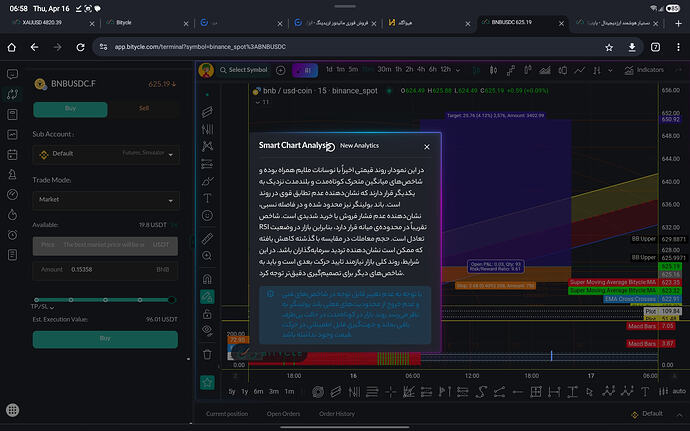
Task: Open the calendar icon in left sidebar
Action: [12, 155]
